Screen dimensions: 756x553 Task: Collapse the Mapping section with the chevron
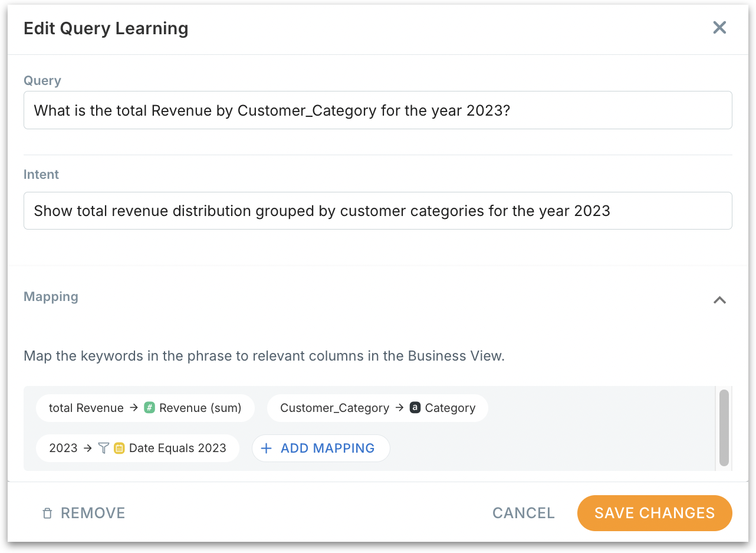(x=719, y=300)
